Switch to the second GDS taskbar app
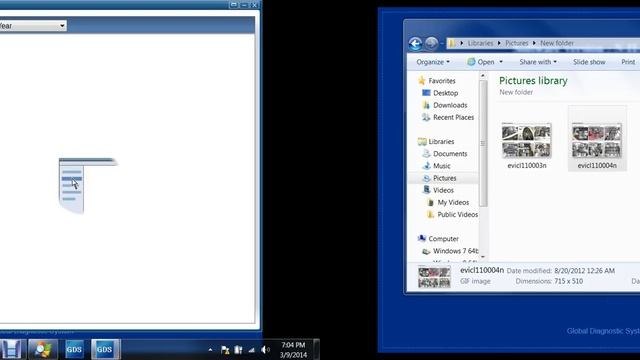This screenshot has height=360, width=640. (x=105, y=350)
